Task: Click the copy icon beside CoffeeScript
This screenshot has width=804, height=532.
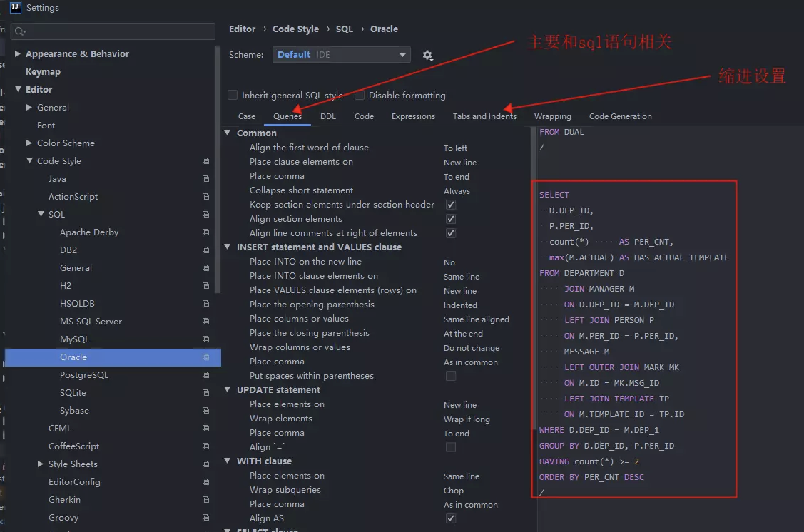Action: tap(205, 446)
